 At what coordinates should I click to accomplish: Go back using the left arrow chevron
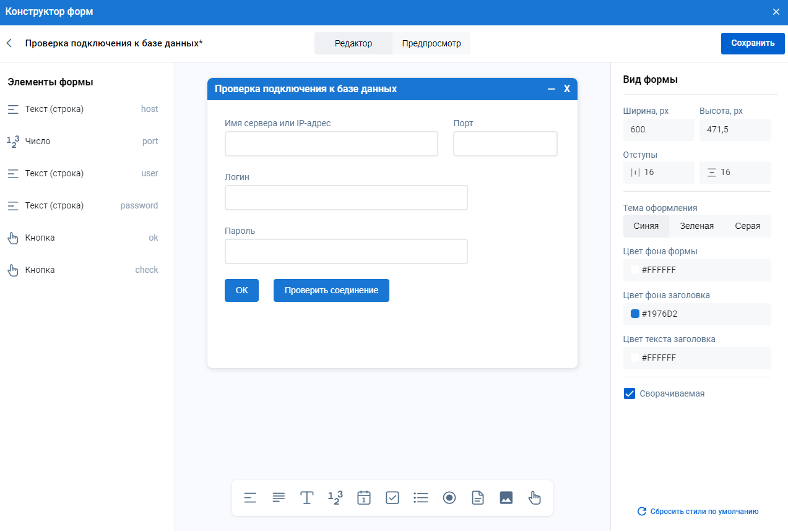[9, 43]
